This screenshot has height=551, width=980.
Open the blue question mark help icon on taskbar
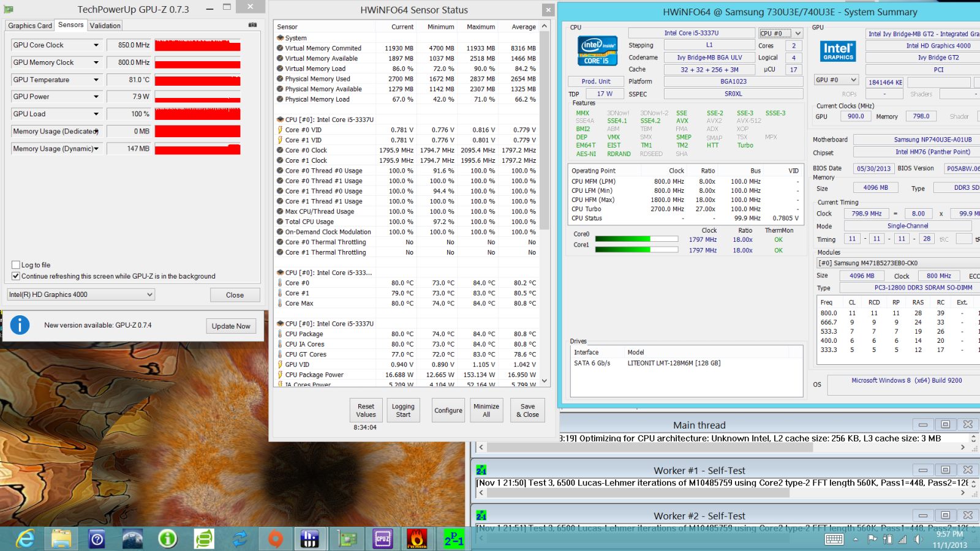pos(97,539)
